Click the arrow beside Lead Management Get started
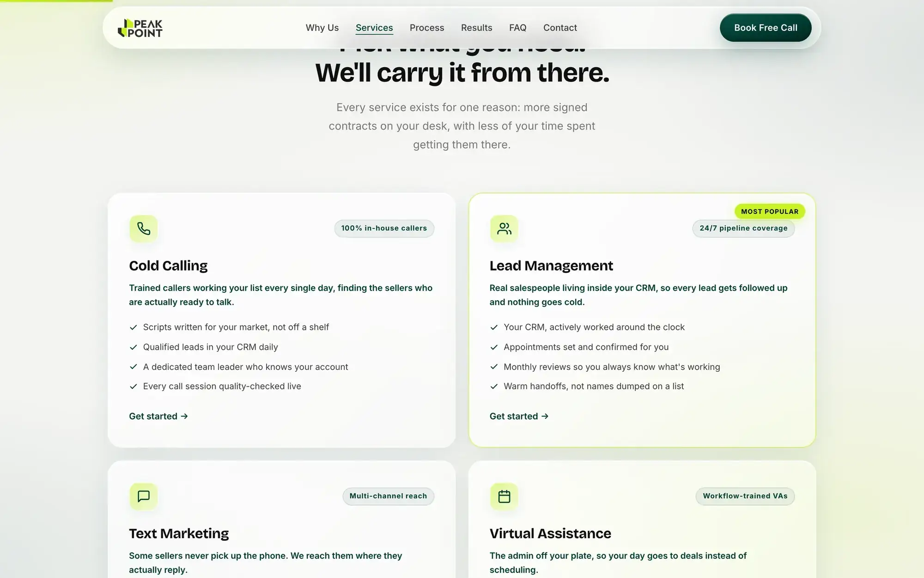Screen dimensions: 924x578 (x=545, y=416)
